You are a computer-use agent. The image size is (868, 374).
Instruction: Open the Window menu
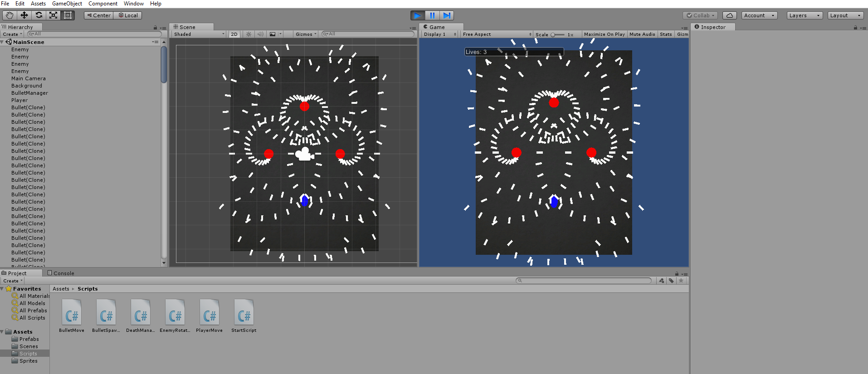(x=134, y=4)
